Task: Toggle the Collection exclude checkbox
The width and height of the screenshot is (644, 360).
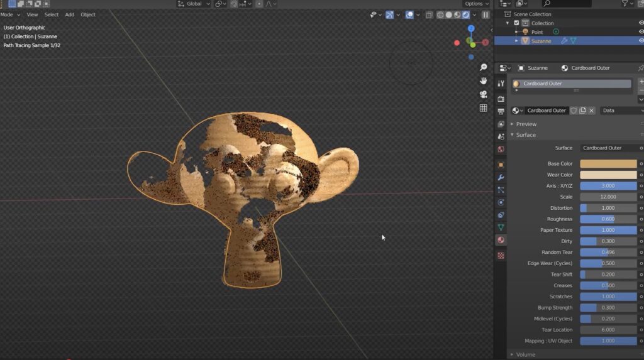Action: coord(517,23)
